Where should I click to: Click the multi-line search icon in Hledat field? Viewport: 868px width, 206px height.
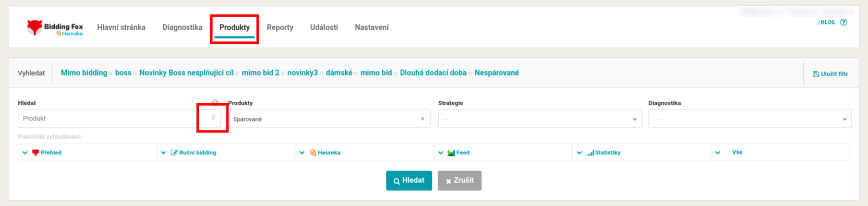[x=213, y=118]
